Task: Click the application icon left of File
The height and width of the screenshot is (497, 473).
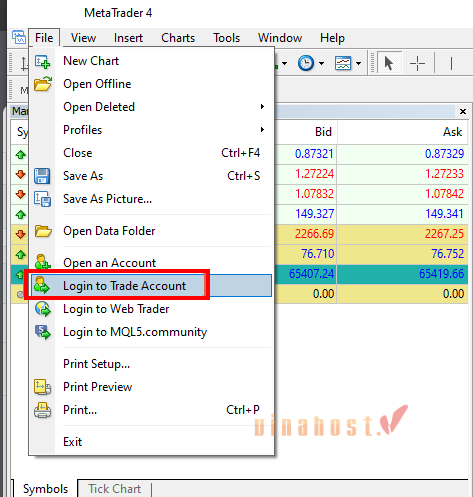Action: pos(19,37)
